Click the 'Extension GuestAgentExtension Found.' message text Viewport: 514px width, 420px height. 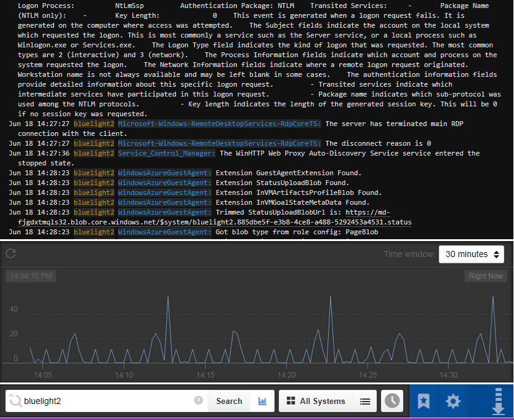tap(289, 173)
